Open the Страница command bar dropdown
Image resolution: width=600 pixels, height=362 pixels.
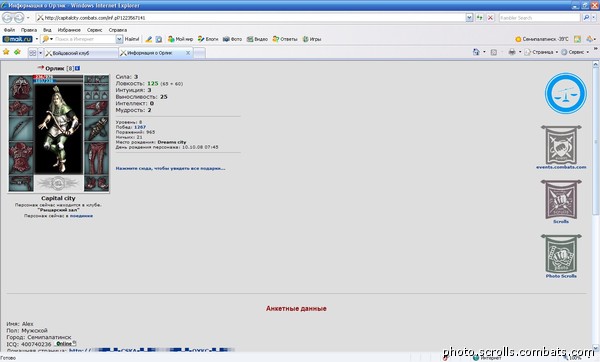(x=541, y=52)
